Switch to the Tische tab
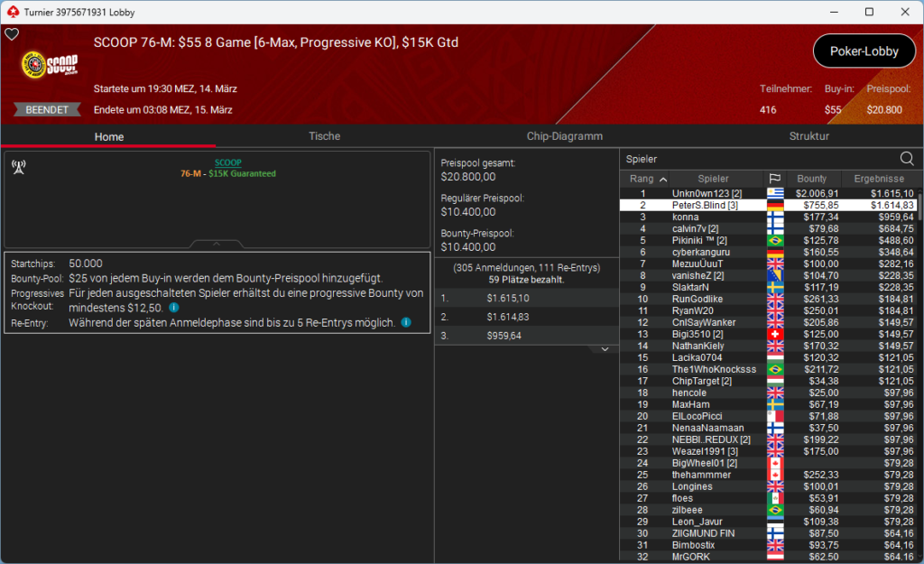This screenshot has height=564, width=924. click(325, 136)
